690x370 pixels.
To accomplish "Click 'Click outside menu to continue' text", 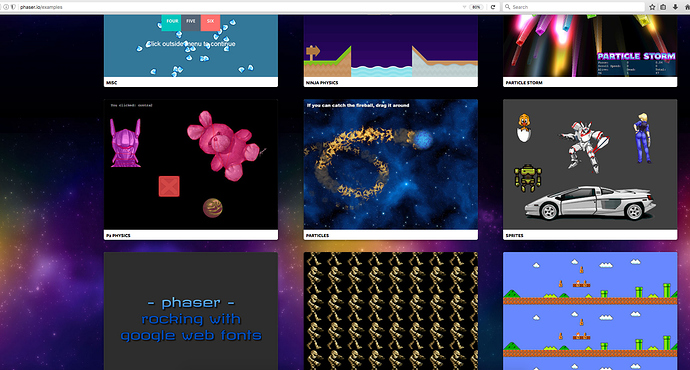I will point(191,44).
